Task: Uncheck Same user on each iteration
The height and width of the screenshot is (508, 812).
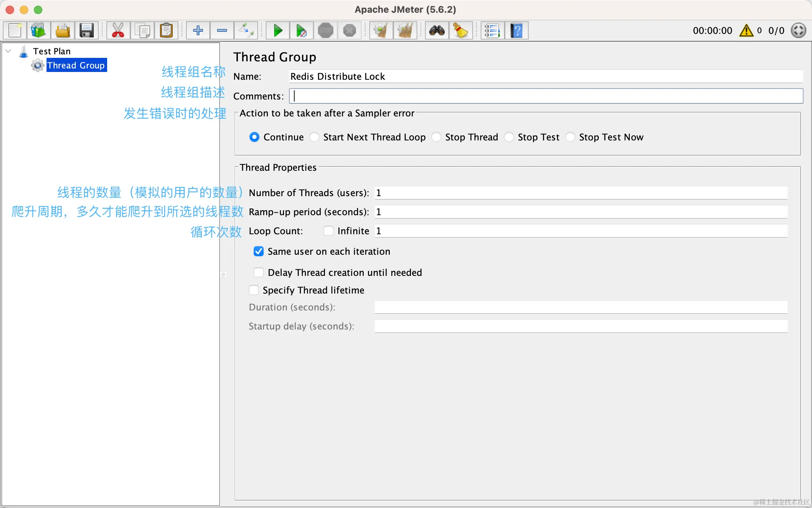Action: click(259, 251)
